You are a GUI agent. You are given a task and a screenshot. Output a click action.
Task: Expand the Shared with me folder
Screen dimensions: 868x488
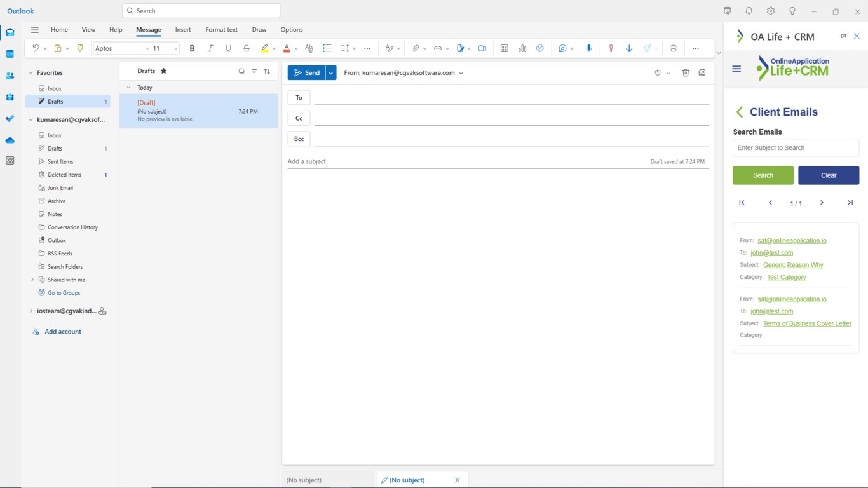tap(32, 280)
